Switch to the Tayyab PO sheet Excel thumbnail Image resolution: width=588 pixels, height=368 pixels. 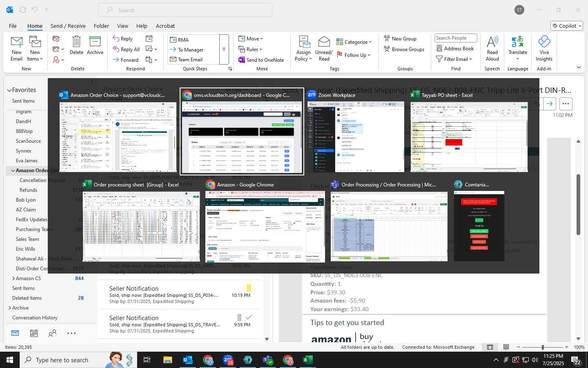469,137
